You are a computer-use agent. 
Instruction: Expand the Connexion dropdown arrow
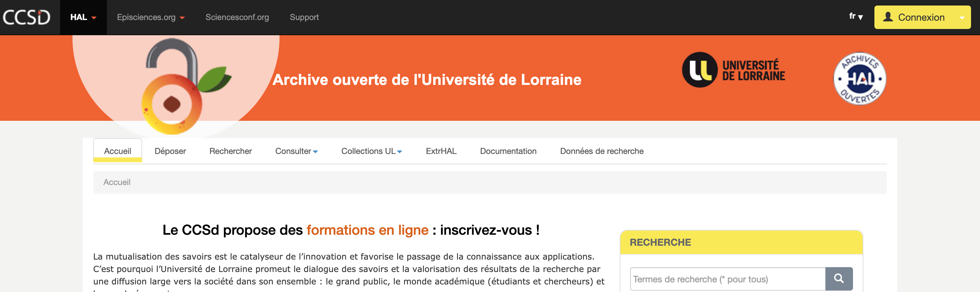point(962,18)
